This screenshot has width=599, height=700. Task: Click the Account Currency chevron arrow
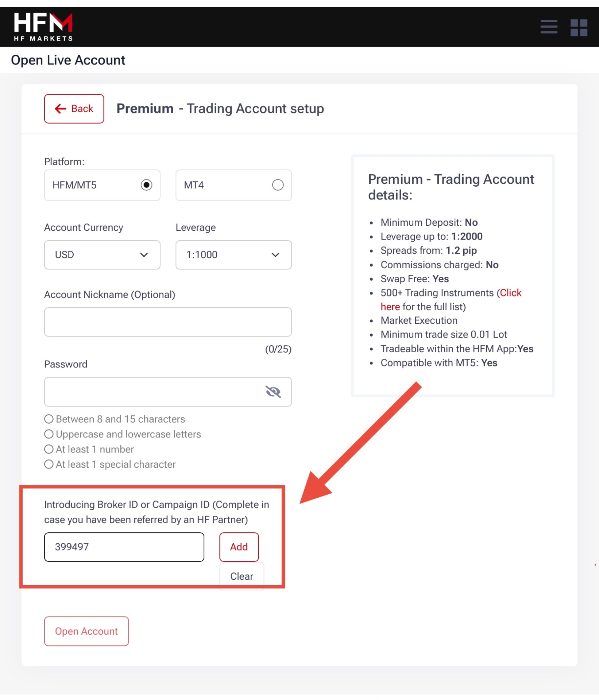tap(144, 255)
